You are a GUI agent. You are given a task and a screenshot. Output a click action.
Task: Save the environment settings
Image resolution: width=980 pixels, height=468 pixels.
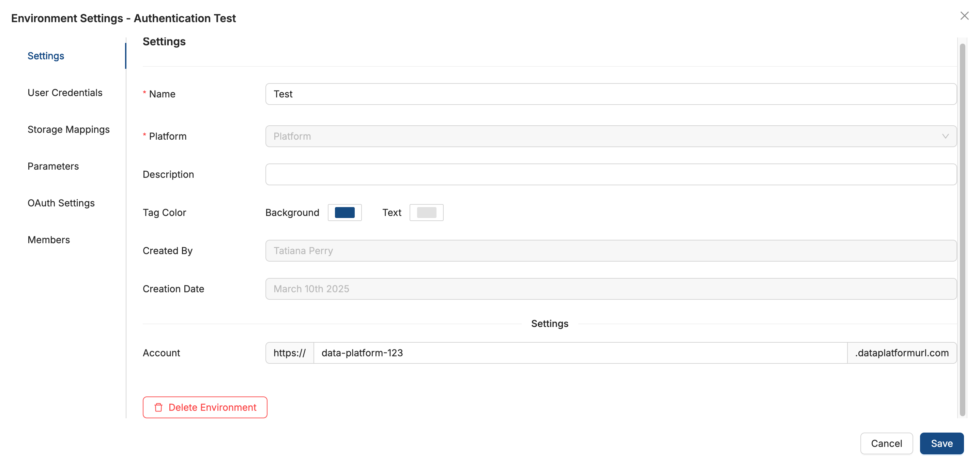[941, 443]
